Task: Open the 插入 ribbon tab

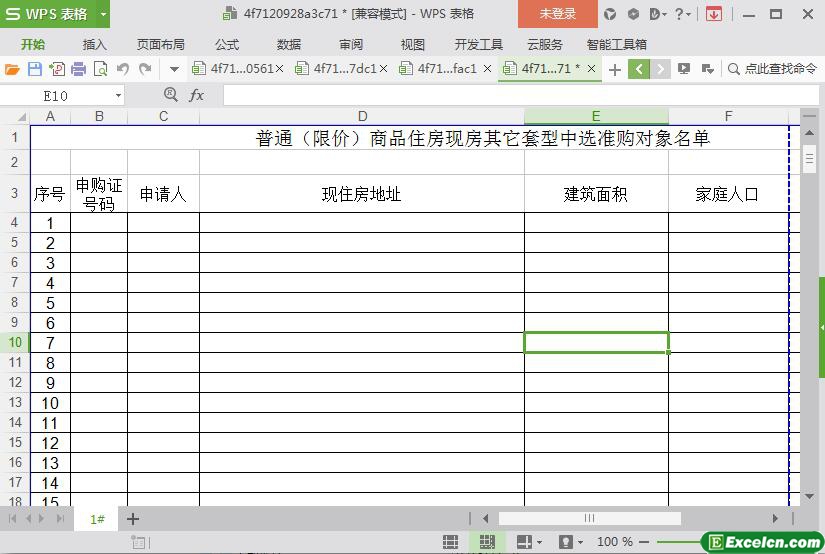Action: point(94,44)
